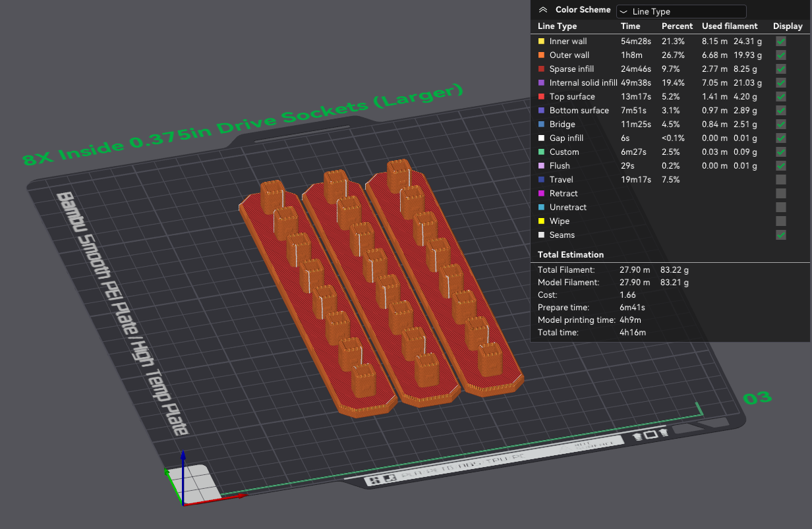Uncheck the Custom display checkbox

(781, 152)
